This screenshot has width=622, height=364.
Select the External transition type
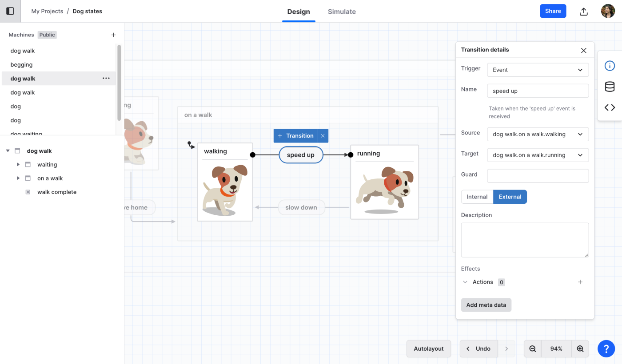pos(510,197)
